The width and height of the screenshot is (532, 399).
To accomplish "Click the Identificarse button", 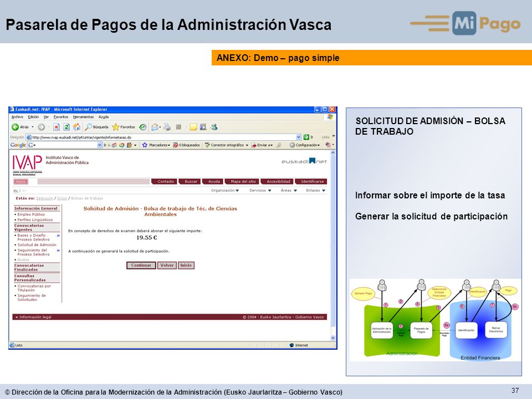I will (311, 182).
